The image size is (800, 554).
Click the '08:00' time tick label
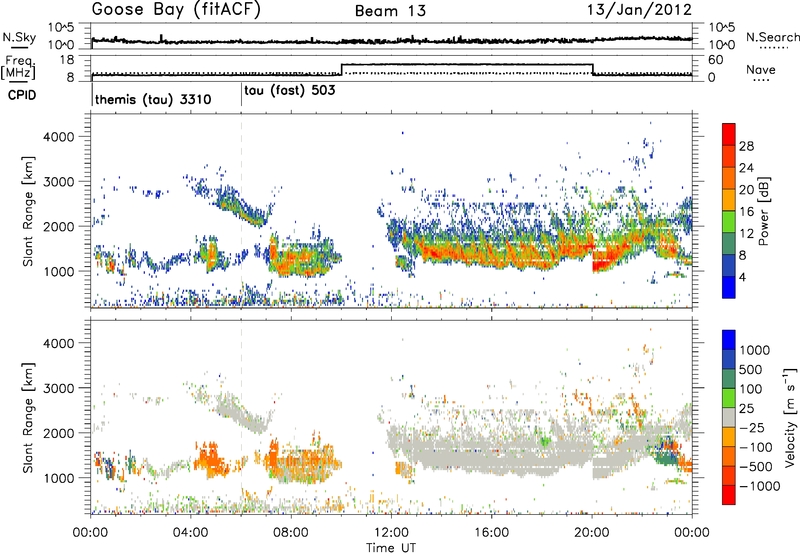point(291,533)
